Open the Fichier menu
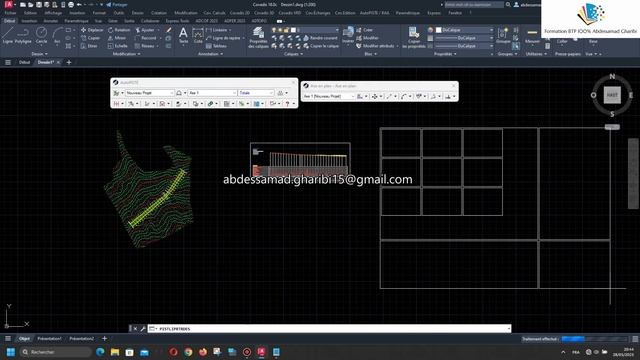640x360 pixels. [10, 13]
